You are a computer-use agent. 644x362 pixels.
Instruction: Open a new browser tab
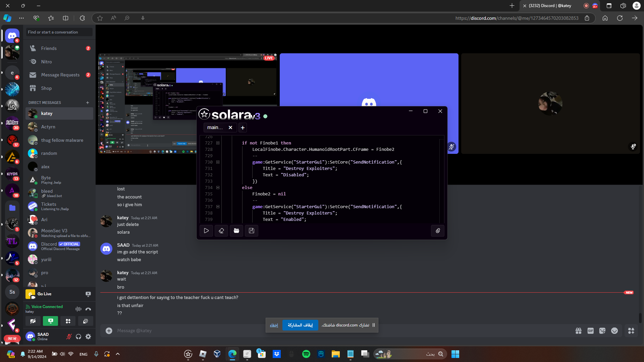point(512,6)
